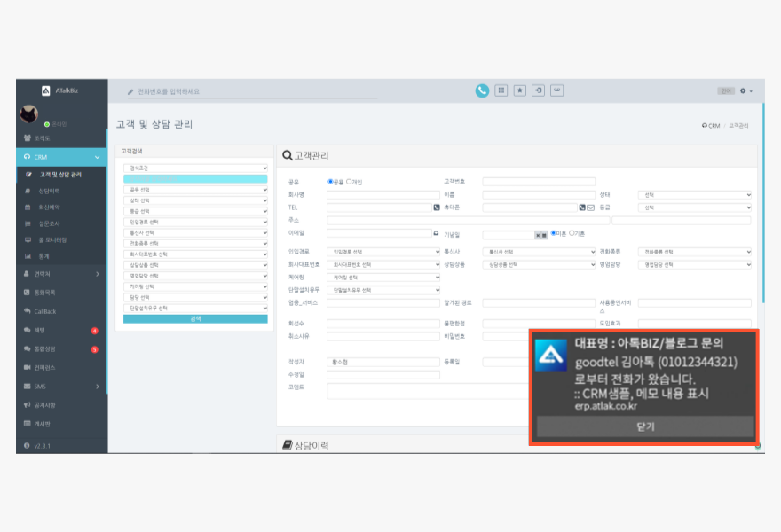The height and width of the screenshot is (532, 781).
Task: Select the 공용 radio button
Action: (330, 182)
